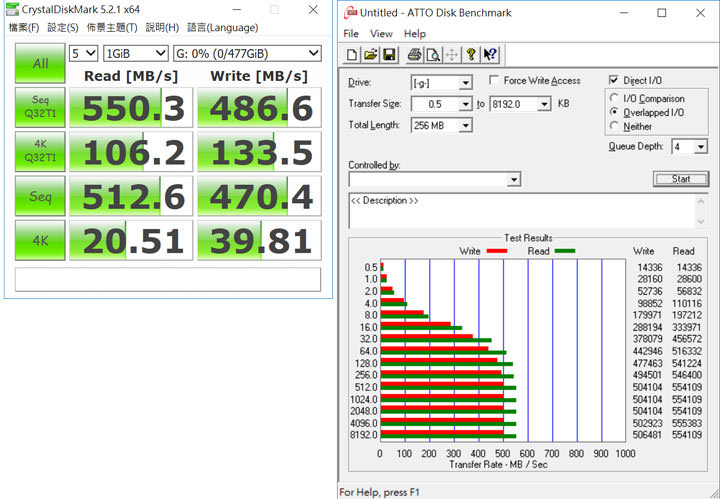Open the ATTO View menu
Image resolution: width=720 pixels, height=499 pixels.
(x=381, y=34)
